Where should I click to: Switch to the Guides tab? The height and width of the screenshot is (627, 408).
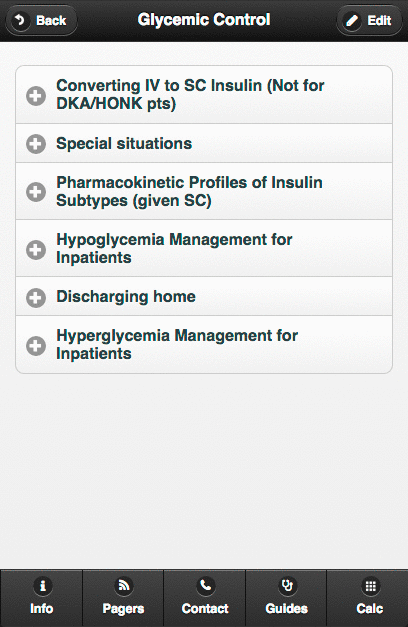pos(286,598)
